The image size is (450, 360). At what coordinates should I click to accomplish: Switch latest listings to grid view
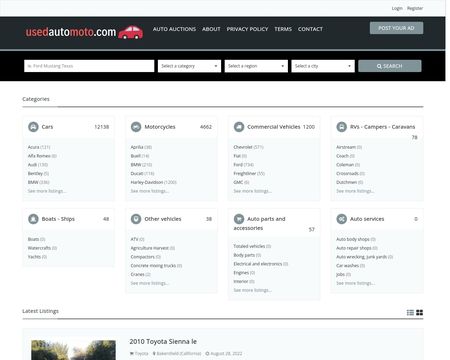coord(420,312)
